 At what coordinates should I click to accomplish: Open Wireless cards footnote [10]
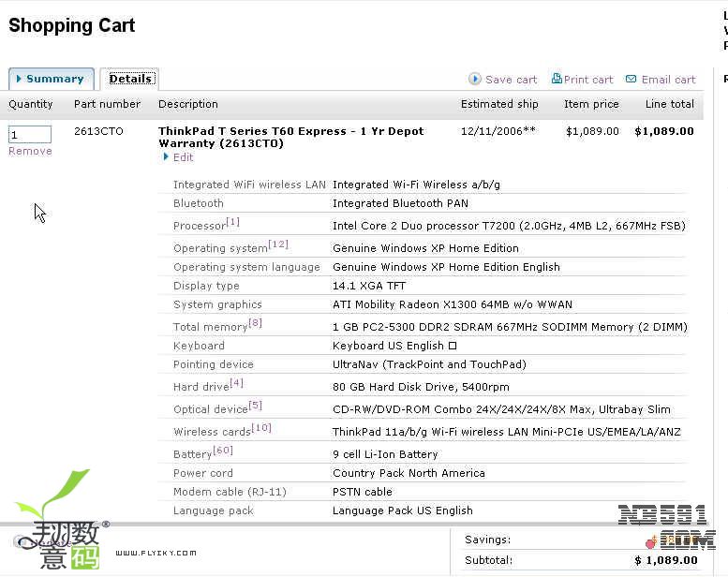[x=261, y=427]
